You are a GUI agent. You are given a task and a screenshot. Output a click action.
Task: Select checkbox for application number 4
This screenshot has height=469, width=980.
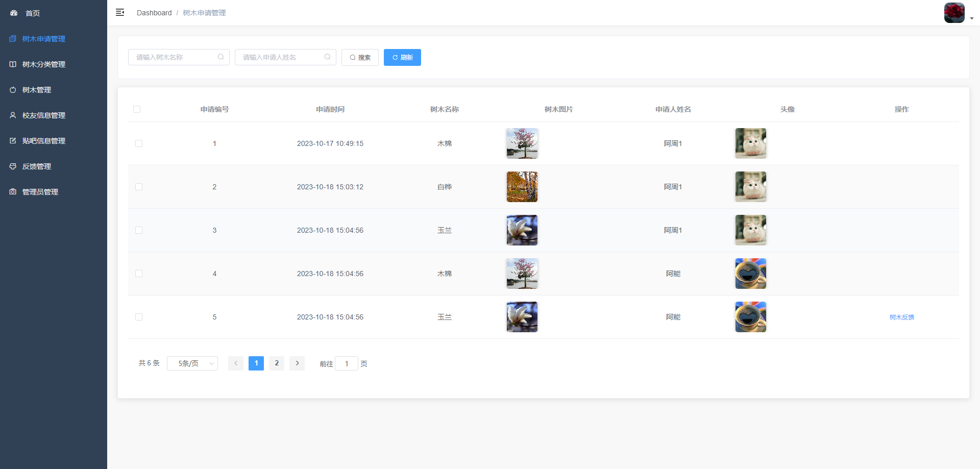[139, 274]
